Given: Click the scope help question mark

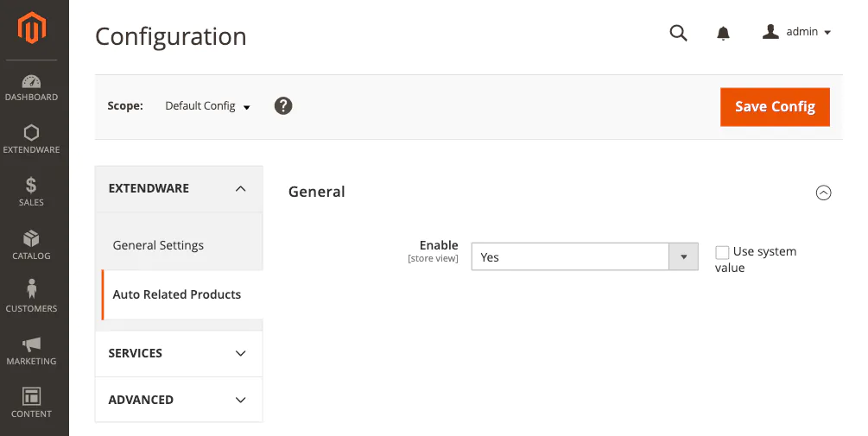Looking at the screenshot, I should pyautogui.click(x=283, y=105).
